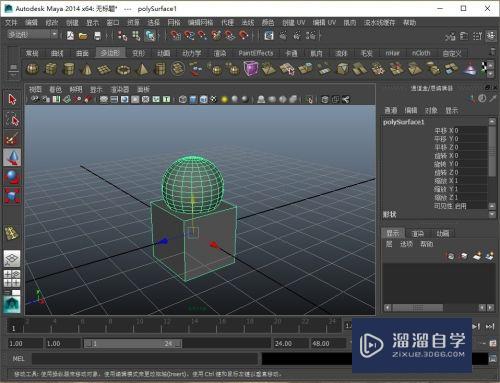Activate the Move tool in the toolbox
This screenshot has height=383, width=500.
click(12, 157)
